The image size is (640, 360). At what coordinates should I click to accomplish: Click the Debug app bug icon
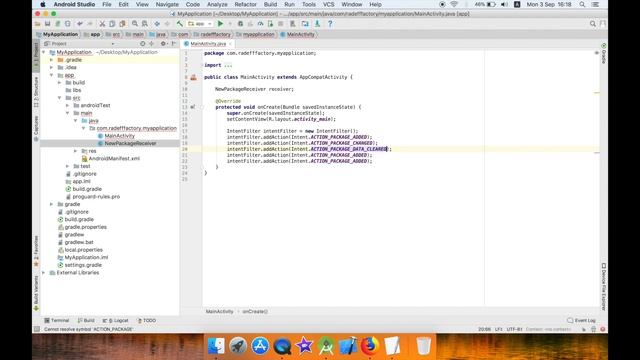point(240,24)
